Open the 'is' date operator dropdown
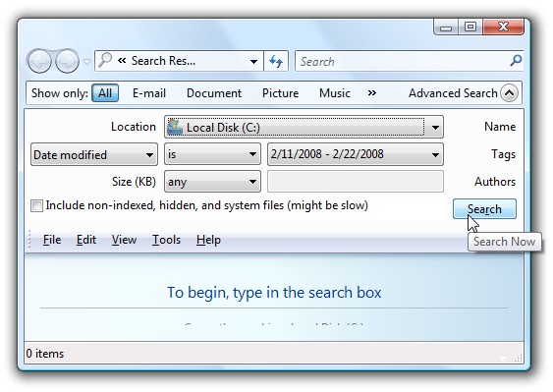553x392 pixels. 212,154
